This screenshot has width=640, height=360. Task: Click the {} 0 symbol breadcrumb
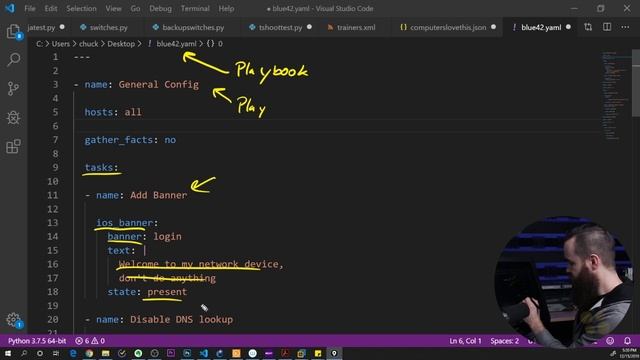tap(215, 44)
